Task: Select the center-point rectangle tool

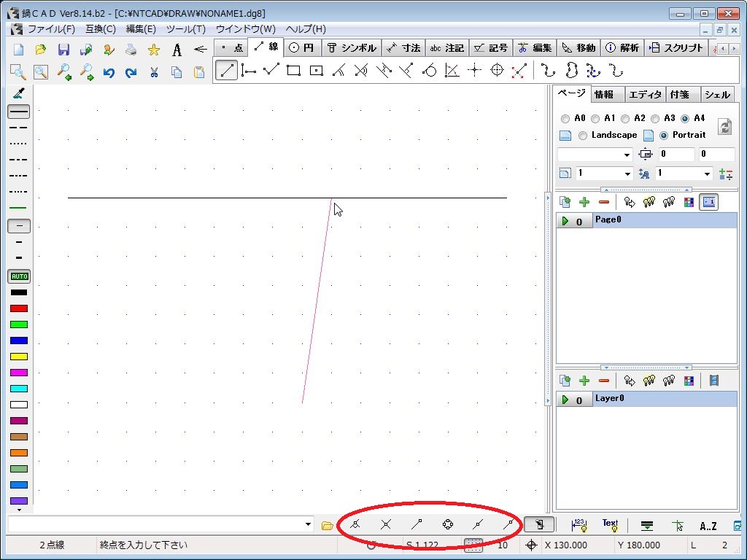Action: point(317,71)
